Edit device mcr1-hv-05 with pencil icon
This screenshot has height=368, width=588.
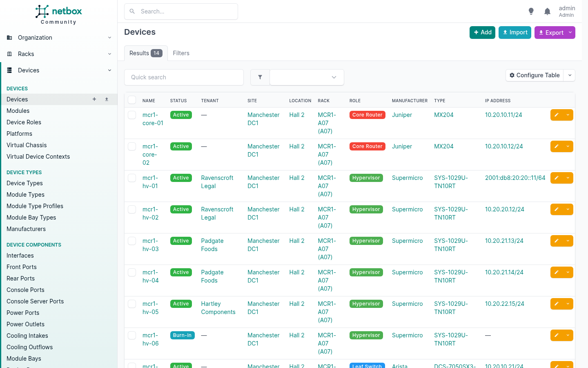(x=557, y=304)
